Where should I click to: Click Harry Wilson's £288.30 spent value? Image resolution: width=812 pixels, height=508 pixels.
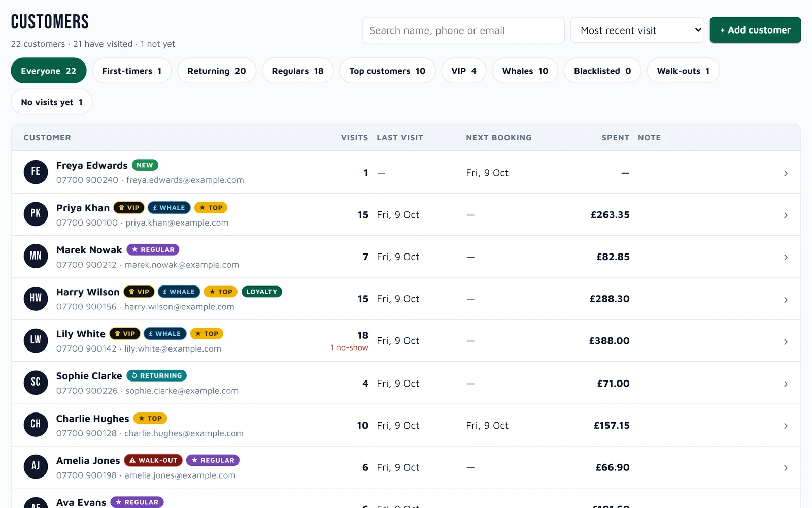tap(610, 299)
